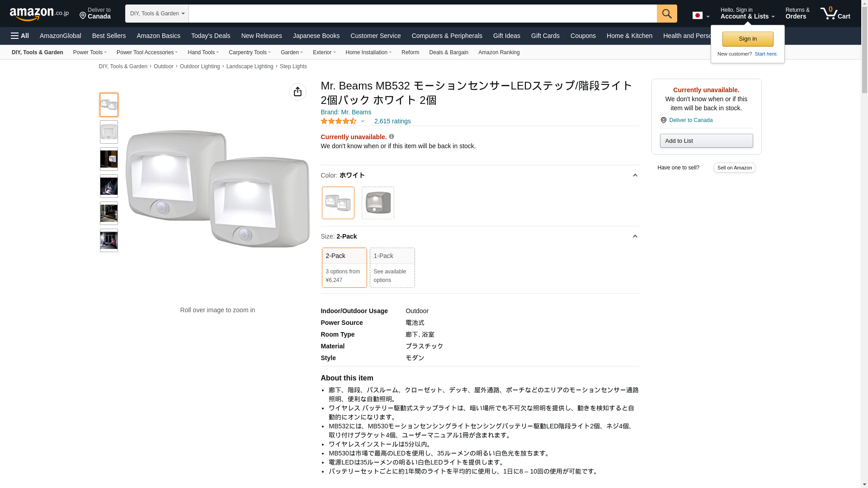Expand the Power Tools submenu
Screen dimensions: 868x488
tap(90, 52)
